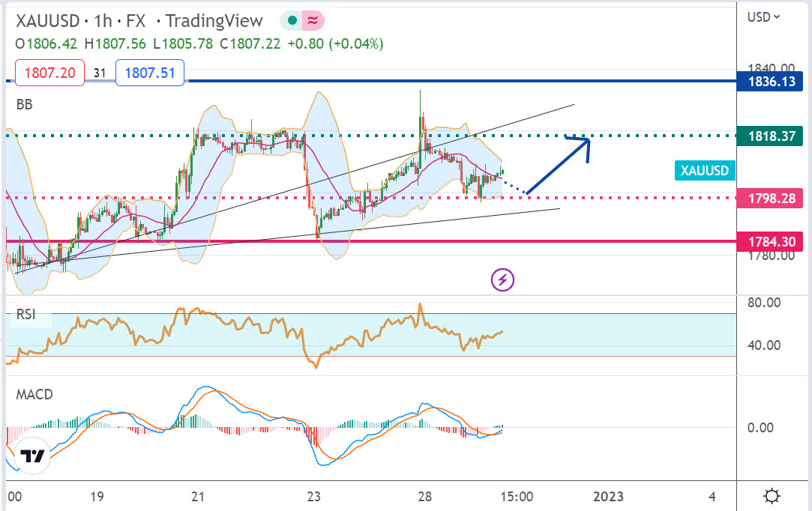Click the O1806.42 open price value
The height and width of the screenshot is (511, 812).
(46, 44)
